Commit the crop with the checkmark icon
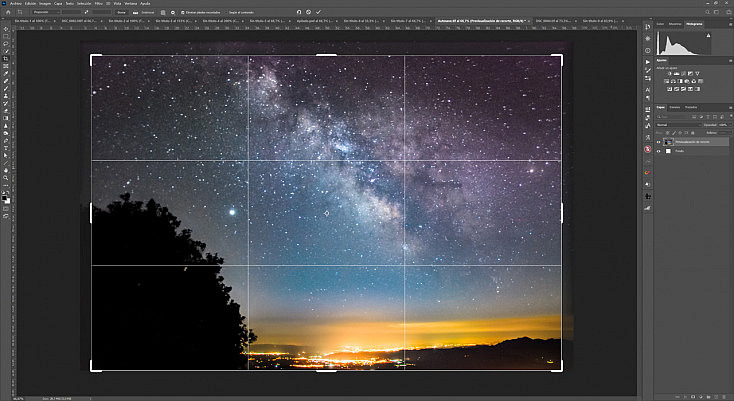The height and width of the screenshot is (401, 734). coord(318,12)
